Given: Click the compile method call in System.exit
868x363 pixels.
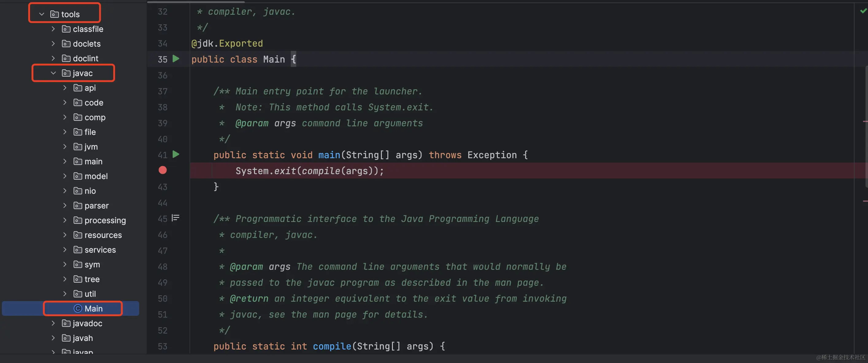Looking at the screenshot, I should 321,171.
